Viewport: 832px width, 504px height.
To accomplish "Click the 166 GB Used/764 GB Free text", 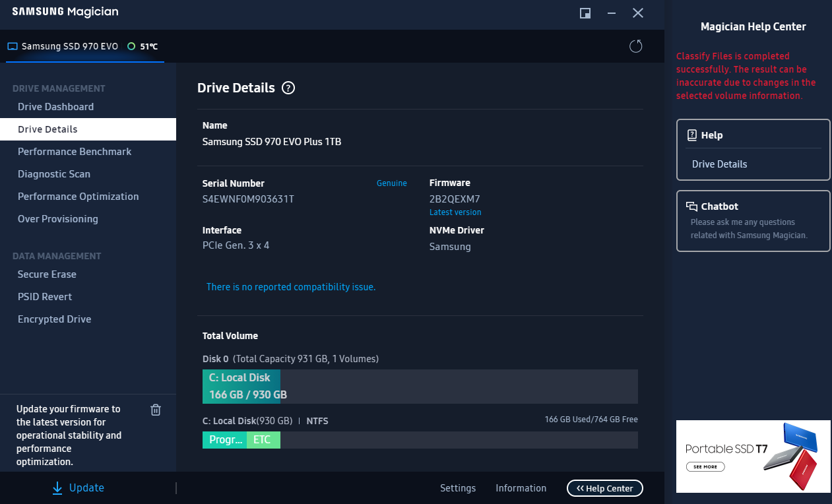I will 591,420.
